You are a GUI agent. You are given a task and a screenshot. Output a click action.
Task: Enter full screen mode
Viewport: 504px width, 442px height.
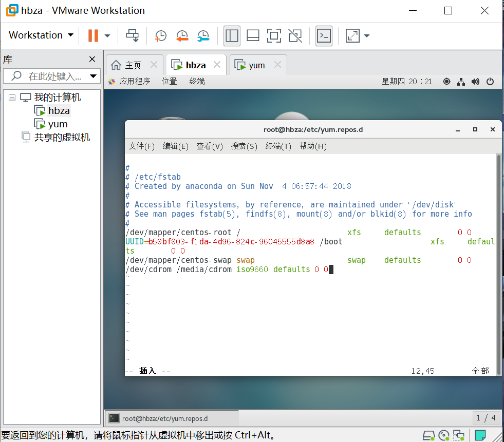coord(274,35)
